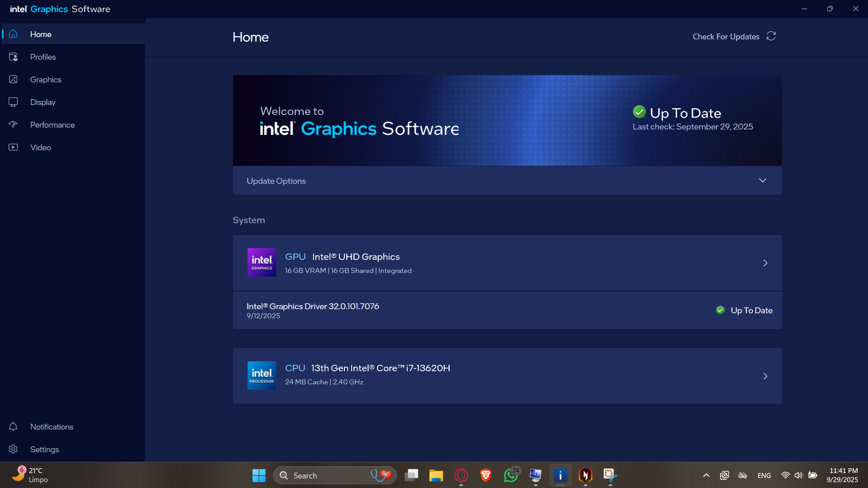868x488 pixels.
Task: Open Opera browser from taskbar
Action: (461, 475)
